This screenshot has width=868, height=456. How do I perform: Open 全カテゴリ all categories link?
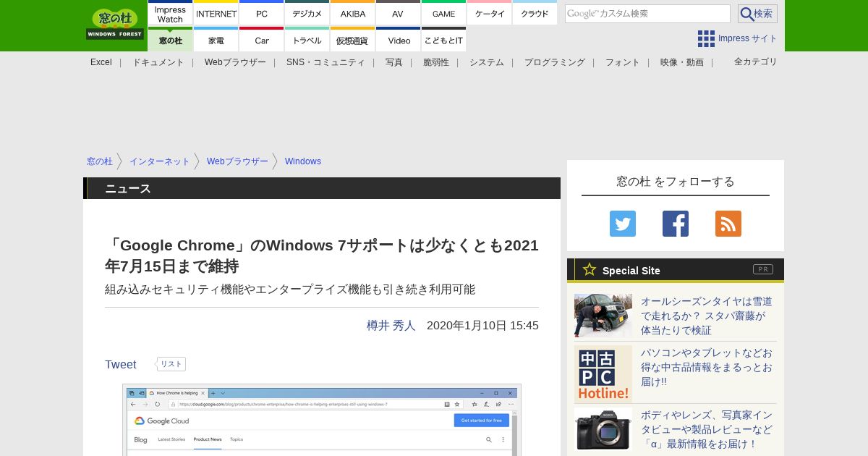[756, 62]
